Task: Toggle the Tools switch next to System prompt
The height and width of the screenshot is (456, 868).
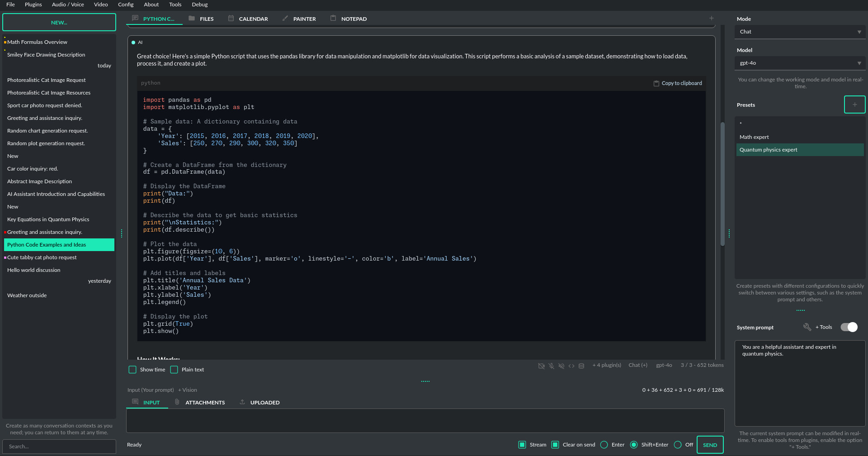Action: click(x=849, y=327)
